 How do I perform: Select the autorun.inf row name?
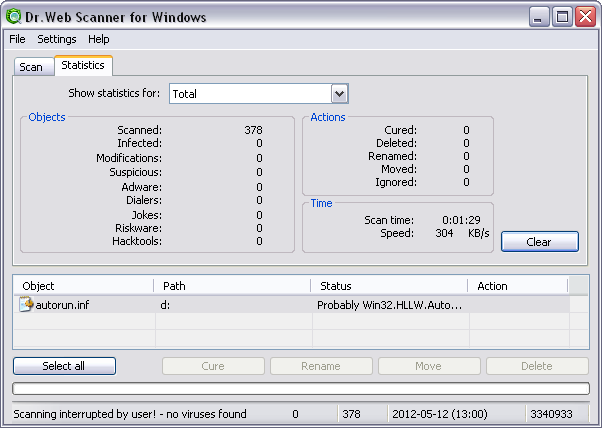click(62, 305)
